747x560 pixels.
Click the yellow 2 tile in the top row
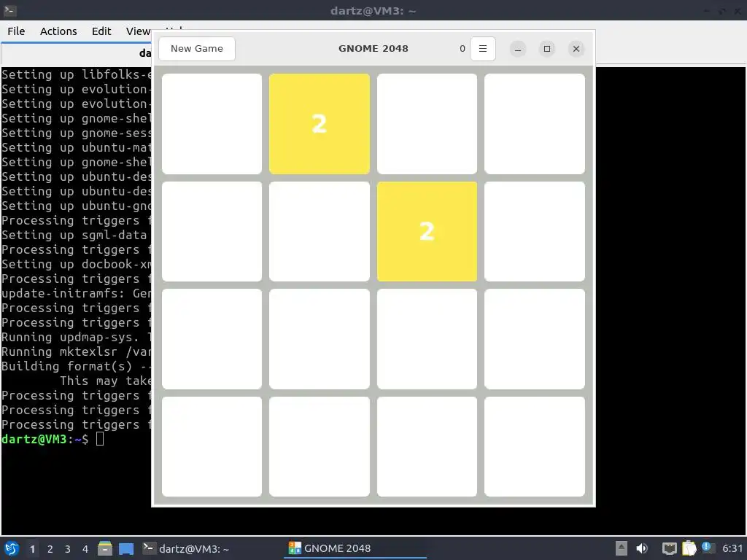pyautogui.click(x=320, y=124)
